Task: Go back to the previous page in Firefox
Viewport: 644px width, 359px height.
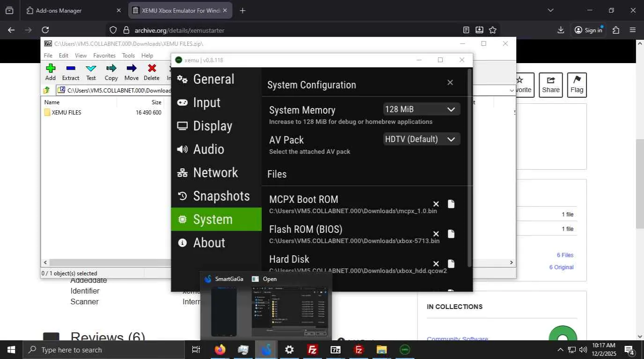Action: coord(11,30)
